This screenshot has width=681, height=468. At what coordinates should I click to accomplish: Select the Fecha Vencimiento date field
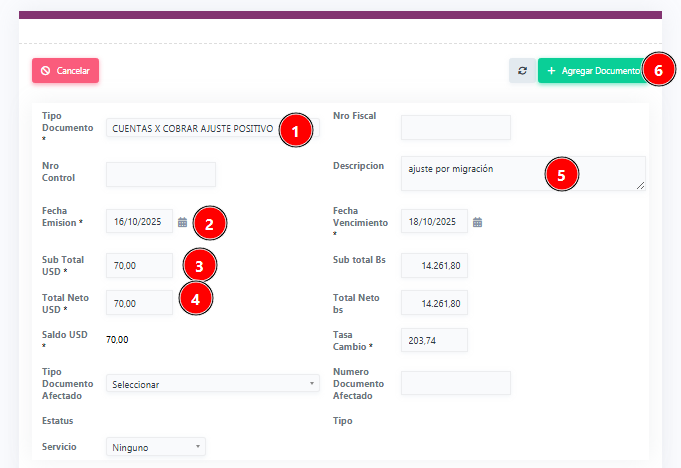pos(434,222)
